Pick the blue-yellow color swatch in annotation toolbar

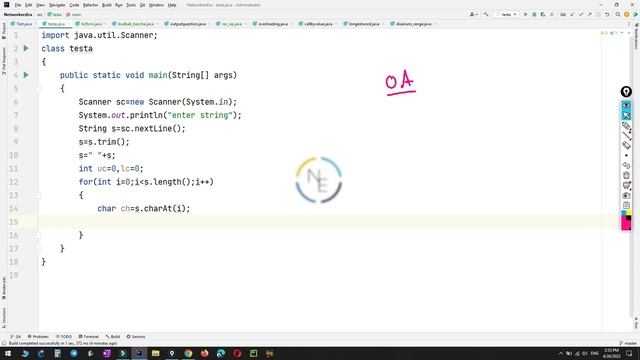626,213
